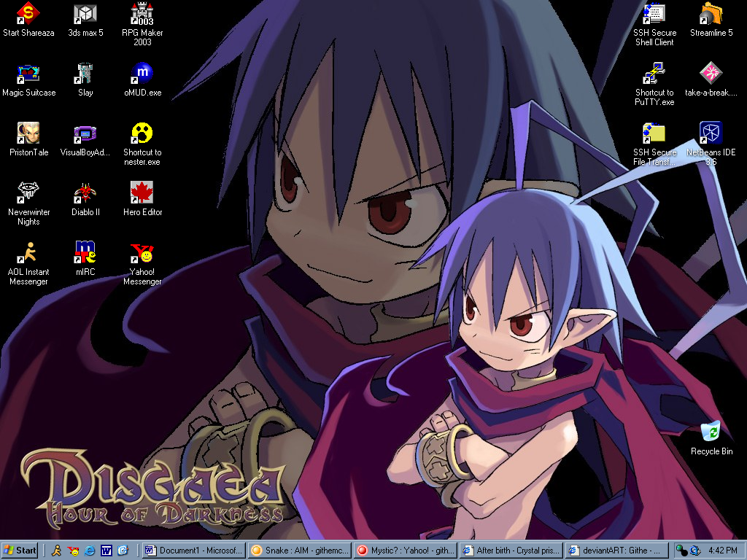Select the NetBeans IDE 3.6 icon
The height and width of the screenshot is (560, 747).
click(x=711, y=133)
